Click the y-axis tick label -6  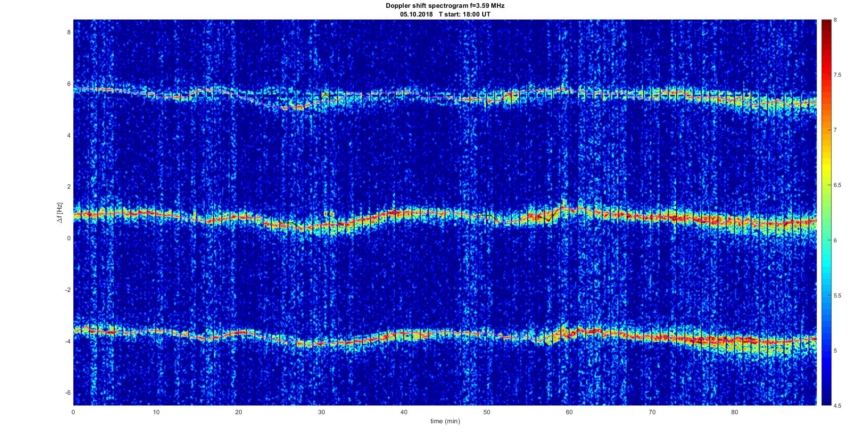click(68, 393)
